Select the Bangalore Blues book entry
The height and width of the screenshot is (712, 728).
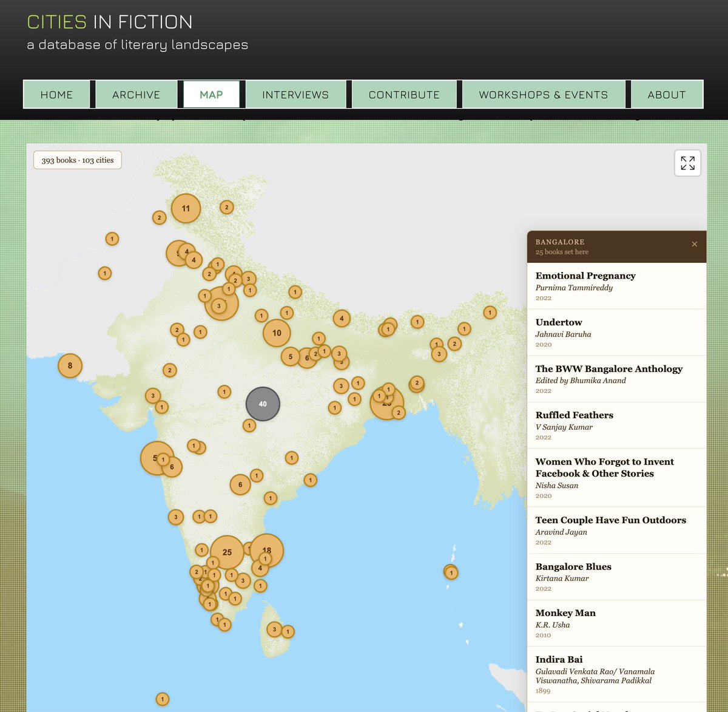(616, 577)
